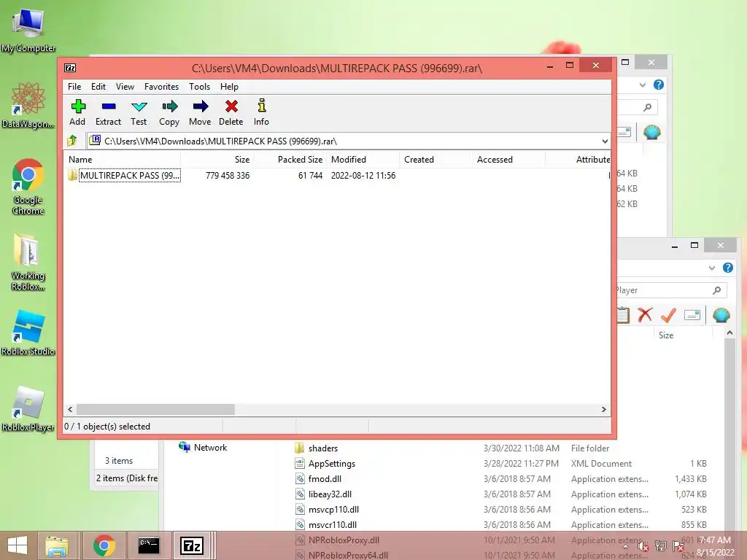Open Roblox Studio desktop shortcut
The height and width of the screenshot is (560, 747).
tap(28, 332)
